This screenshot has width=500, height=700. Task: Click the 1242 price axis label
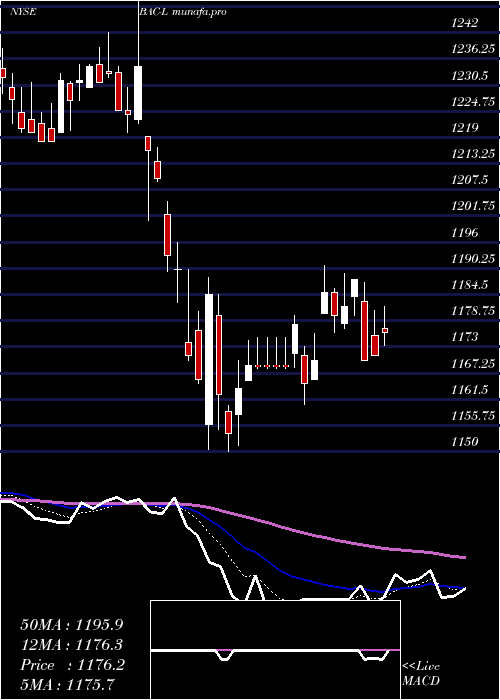coord(465,23)
